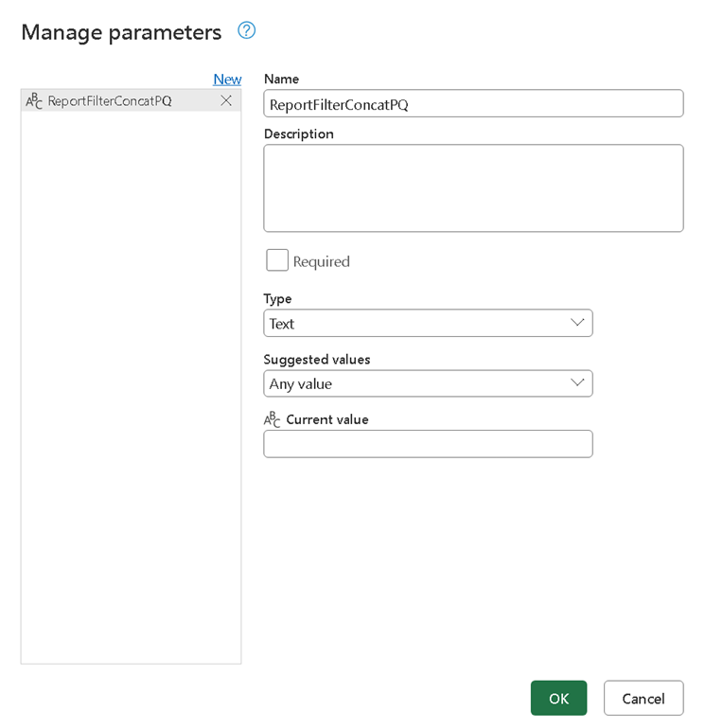
Task: Click the ABC text-type icon in the parameter list
Action: (x=34, y=100)
